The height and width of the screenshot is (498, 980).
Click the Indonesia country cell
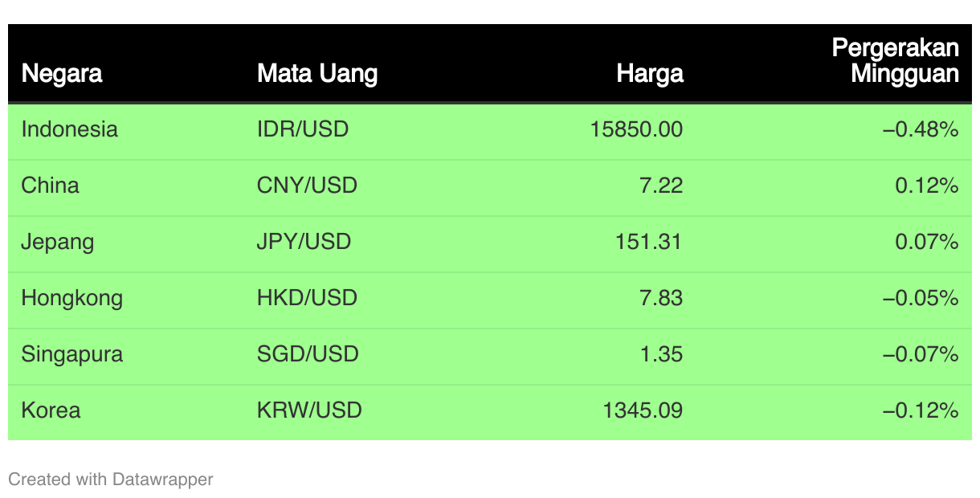click(70, 129)
